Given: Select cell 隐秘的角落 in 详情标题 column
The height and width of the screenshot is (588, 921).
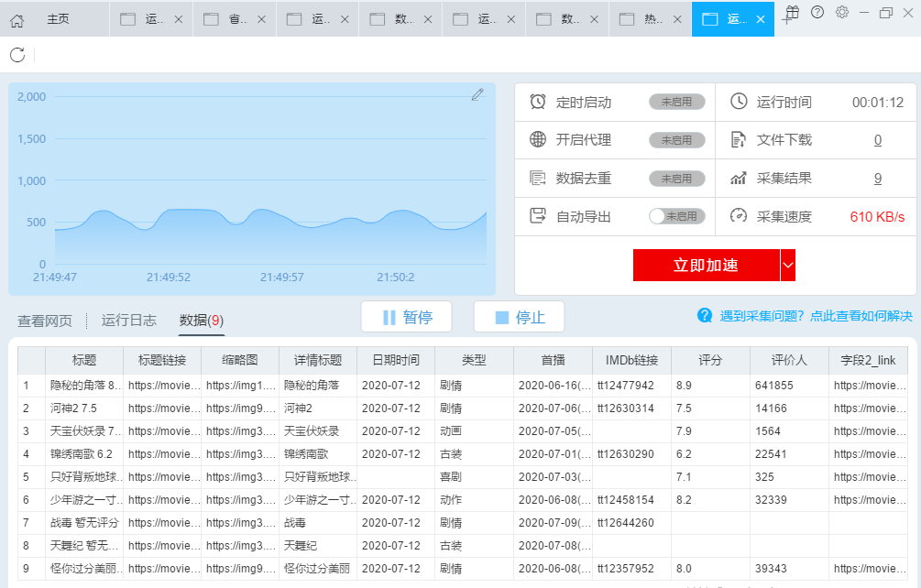Looking at the screenshot, I should click(318, 386).
